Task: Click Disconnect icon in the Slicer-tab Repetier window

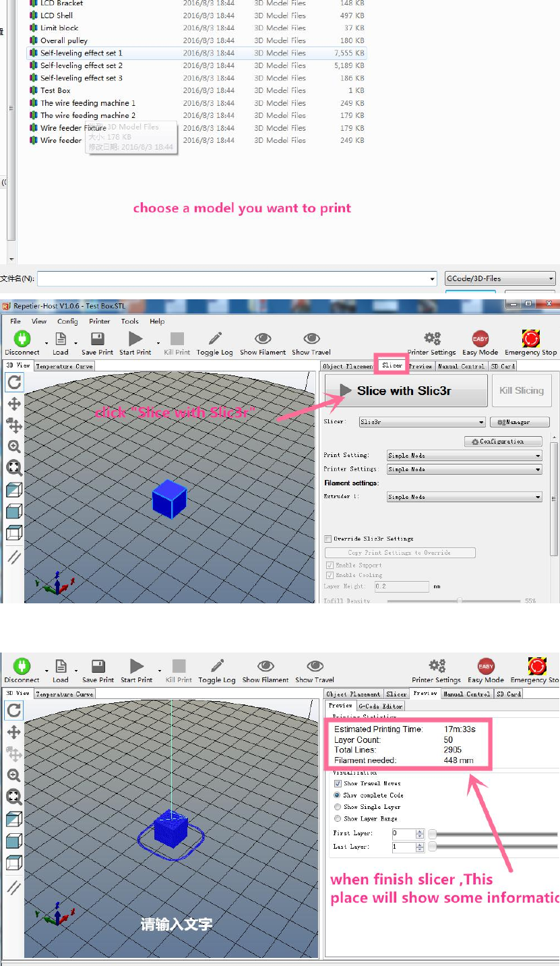Action: pos(22,338)
